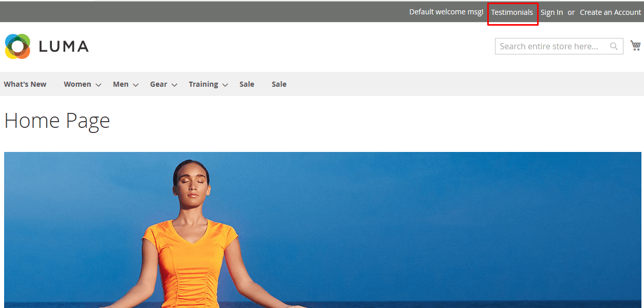Go to the Gear category label

pyautogui.click(x=158, y=84)
